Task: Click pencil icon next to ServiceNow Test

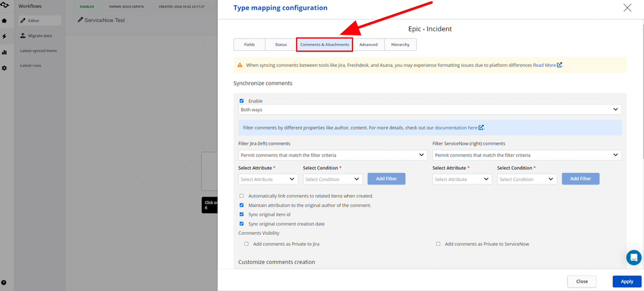Action: tap(80, 20)
